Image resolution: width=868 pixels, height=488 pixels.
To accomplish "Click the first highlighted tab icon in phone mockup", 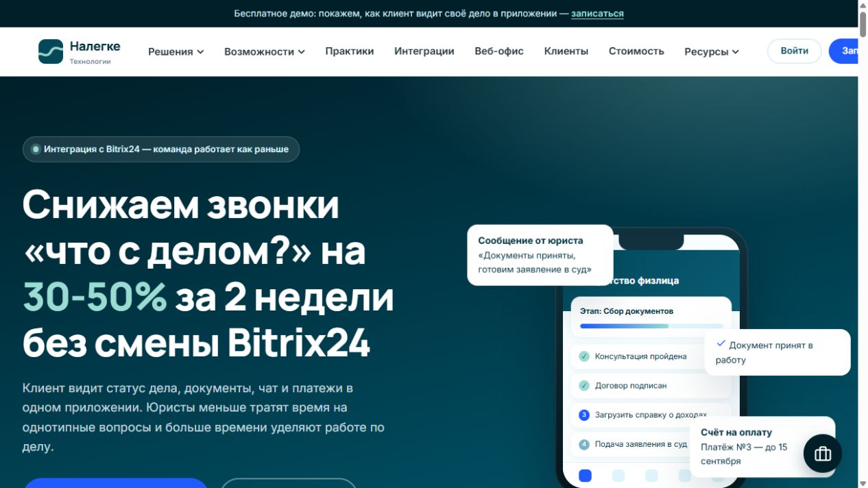I will (x=585, y=475).
